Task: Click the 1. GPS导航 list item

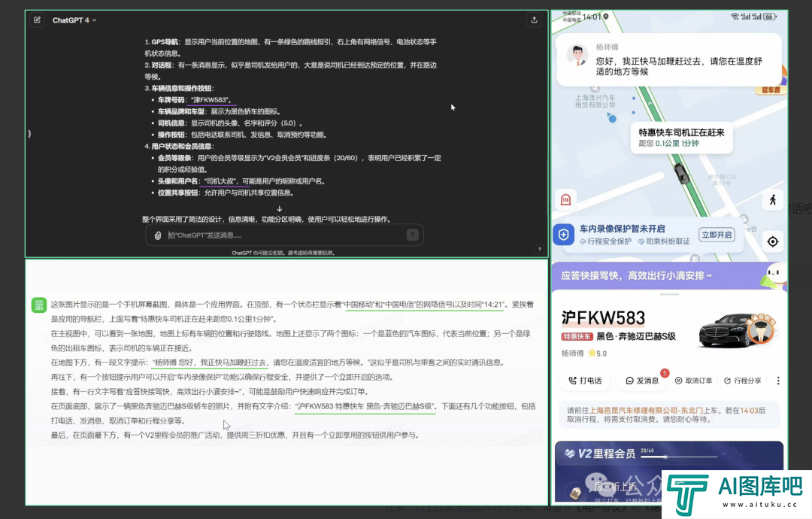Action: pos(290,47)
